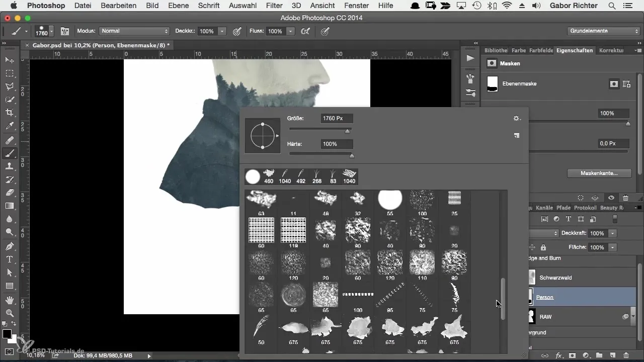Open layer Deckkraft dropdown arrow
This screenshot has height=362, width=644.
click(x=612, y=233)
